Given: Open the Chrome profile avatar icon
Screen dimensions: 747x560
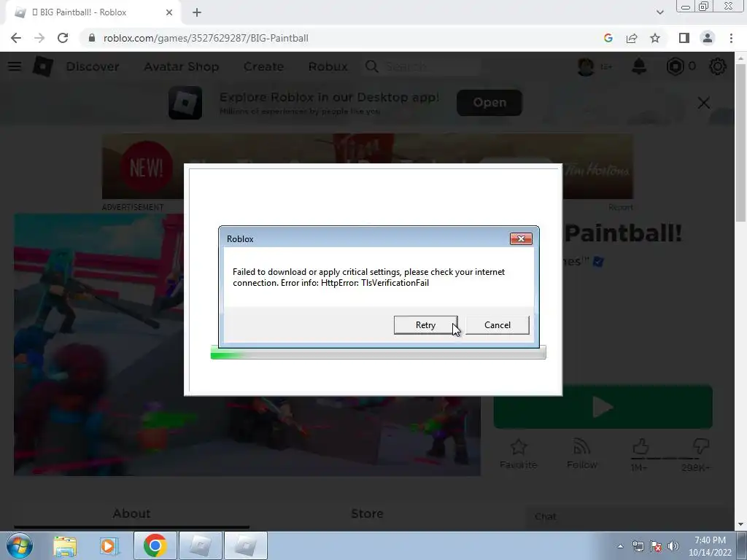Looking at the screenshot, I should tap(708, 38).
